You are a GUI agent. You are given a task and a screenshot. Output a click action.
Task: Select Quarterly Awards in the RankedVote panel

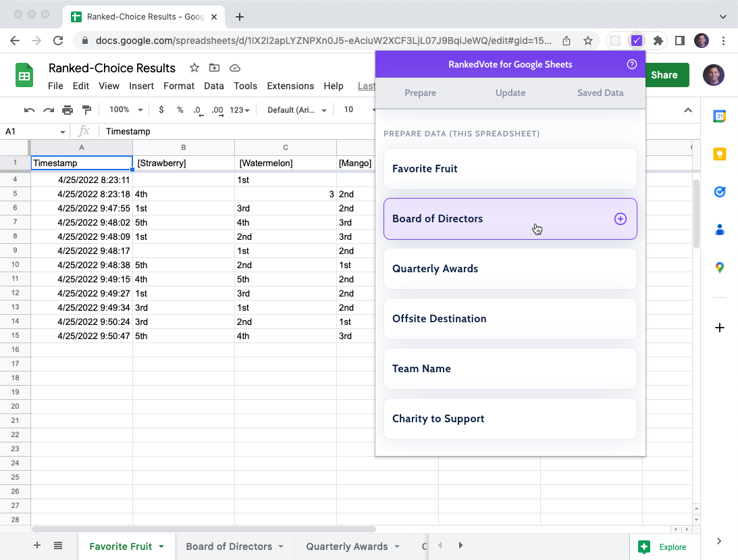pos(509,268)
